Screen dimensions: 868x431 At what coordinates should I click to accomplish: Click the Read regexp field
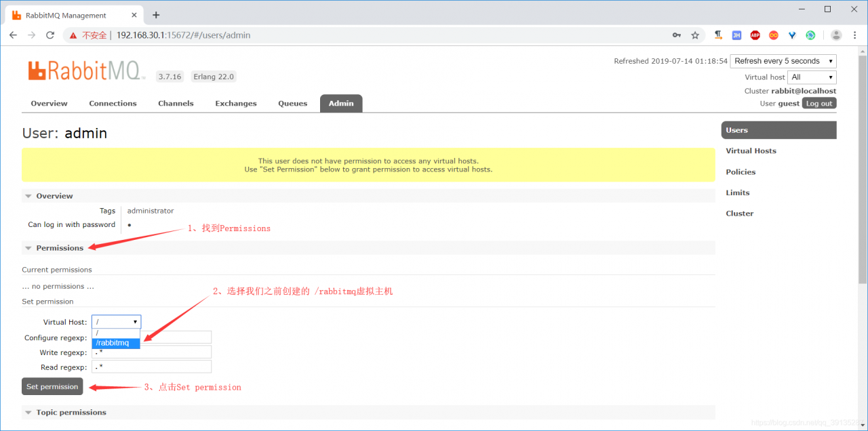[152, 367]
